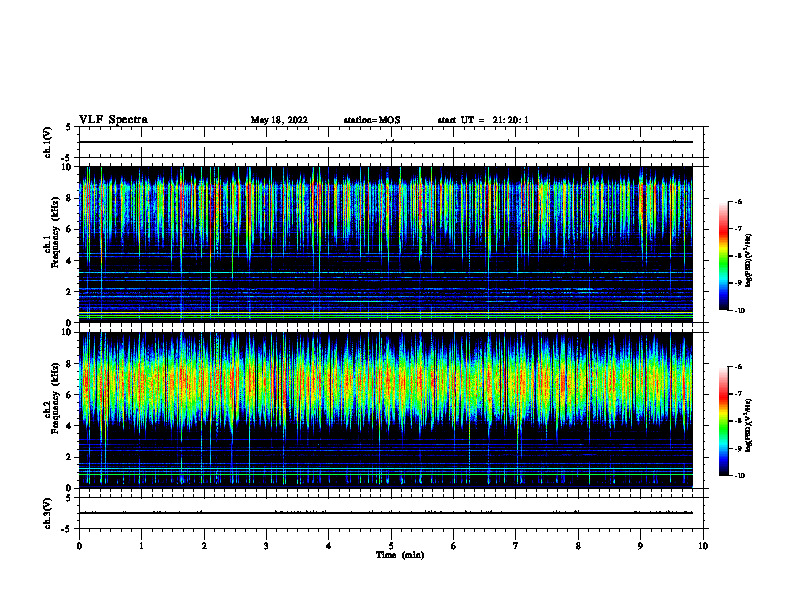Click the ch.2 spectrogram color scale bar
This screenshot has height=612, width=792.
[x=724, y=421]
